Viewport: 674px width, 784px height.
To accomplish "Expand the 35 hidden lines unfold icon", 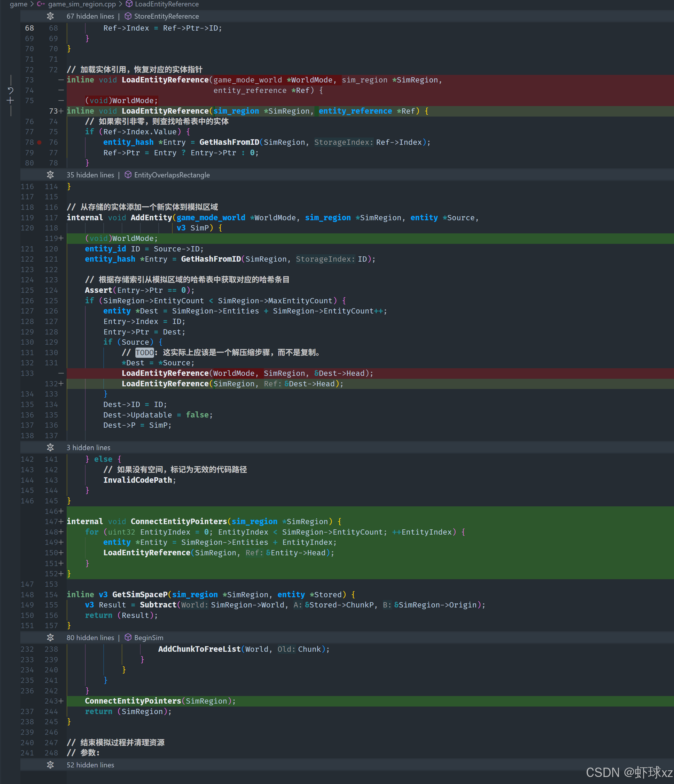I will [x=50, y=175].
